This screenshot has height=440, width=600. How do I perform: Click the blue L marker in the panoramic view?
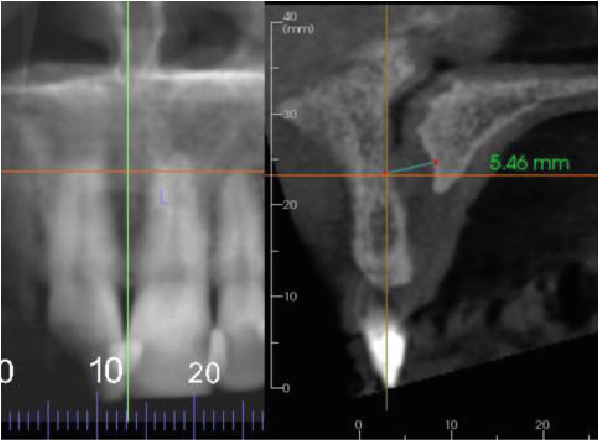point(165,199)
